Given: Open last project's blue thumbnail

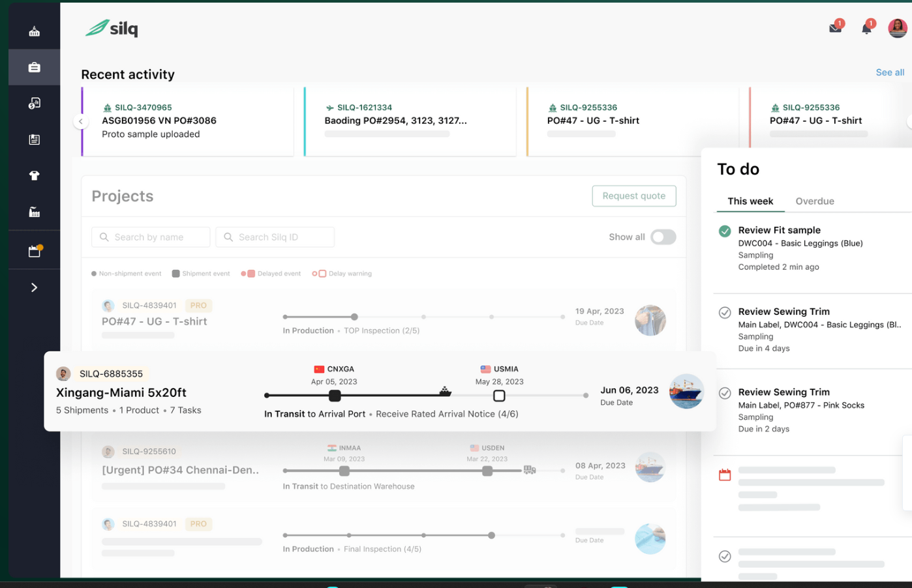Looking at the screenshot, I should point(650,539).
